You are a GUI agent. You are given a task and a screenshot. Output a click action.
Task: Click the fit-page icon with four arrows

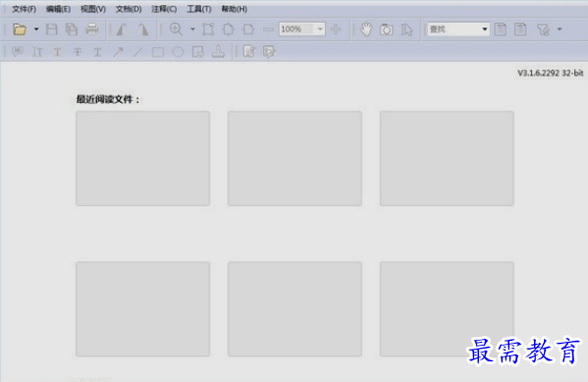pos(229,28)
